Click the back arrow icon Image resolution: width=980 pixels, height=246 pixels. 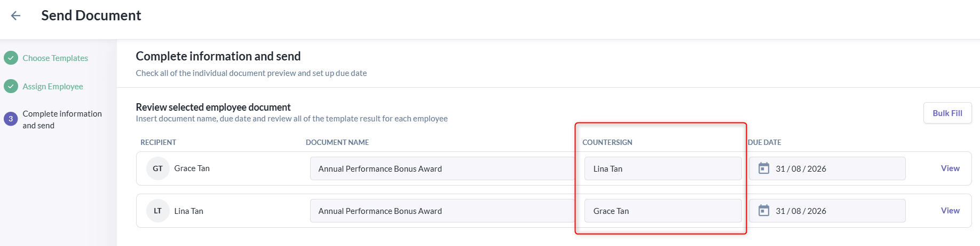15,16
